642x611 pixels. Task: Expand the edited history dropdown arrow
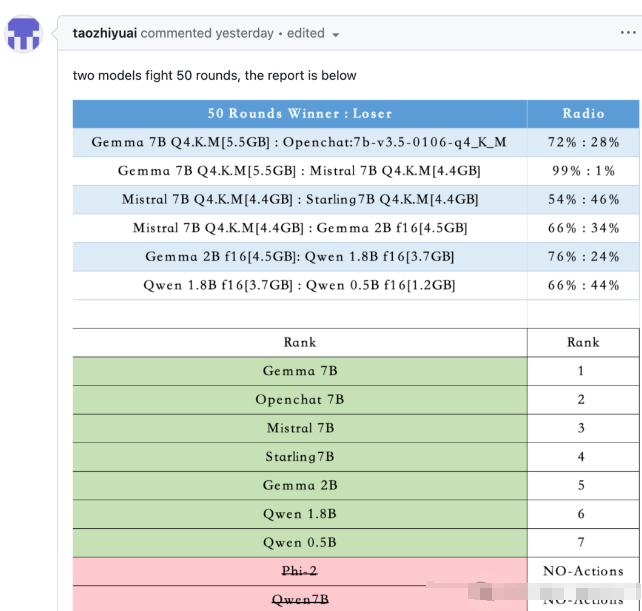pyautogui.click(x=335, y=35)
